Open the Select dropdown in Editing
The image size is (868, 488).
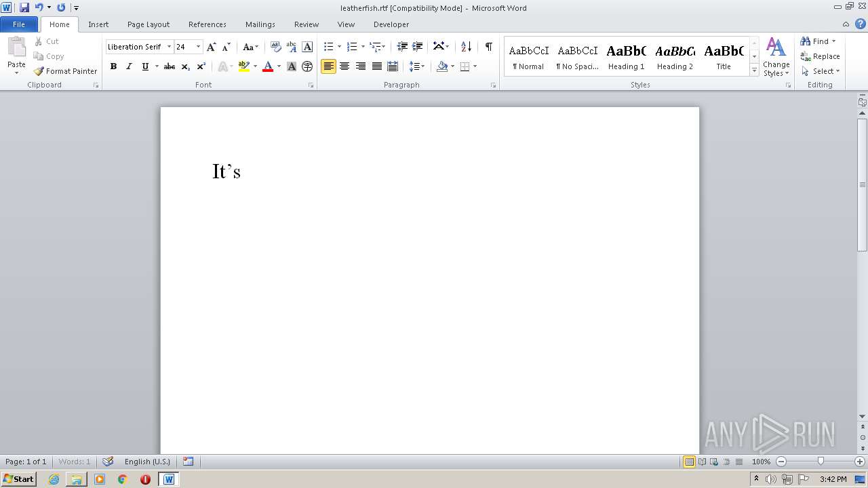821,71
